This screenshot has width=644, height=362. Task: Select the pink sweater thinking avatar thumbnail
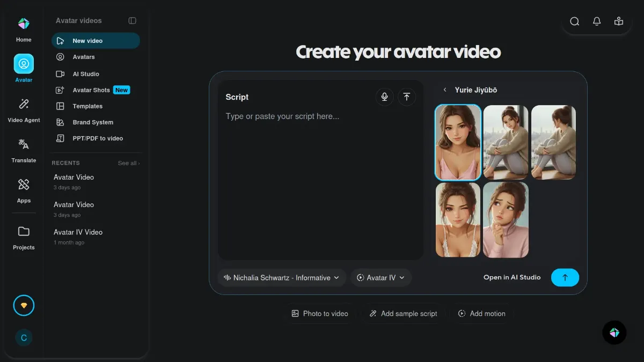(506, 220)
